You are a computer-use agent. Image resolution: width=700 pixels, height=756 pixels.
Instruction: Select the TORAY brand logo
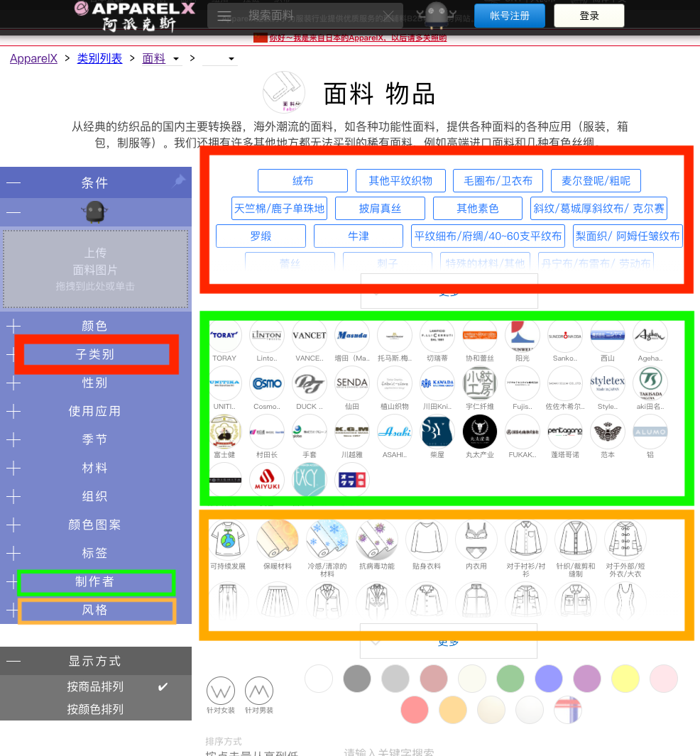(x=224, y=336)
